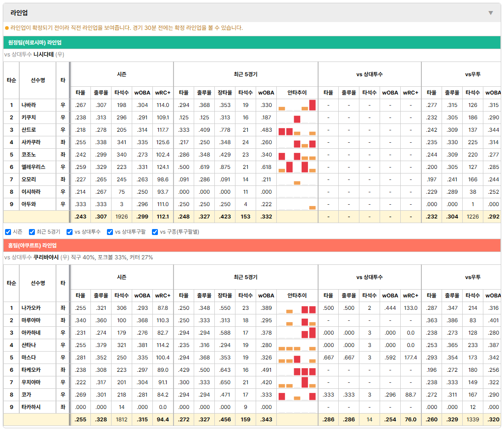Click the 원정팀(히로시마) 라인업 header bar
The image size is (504, 431).
coord(252,42)
